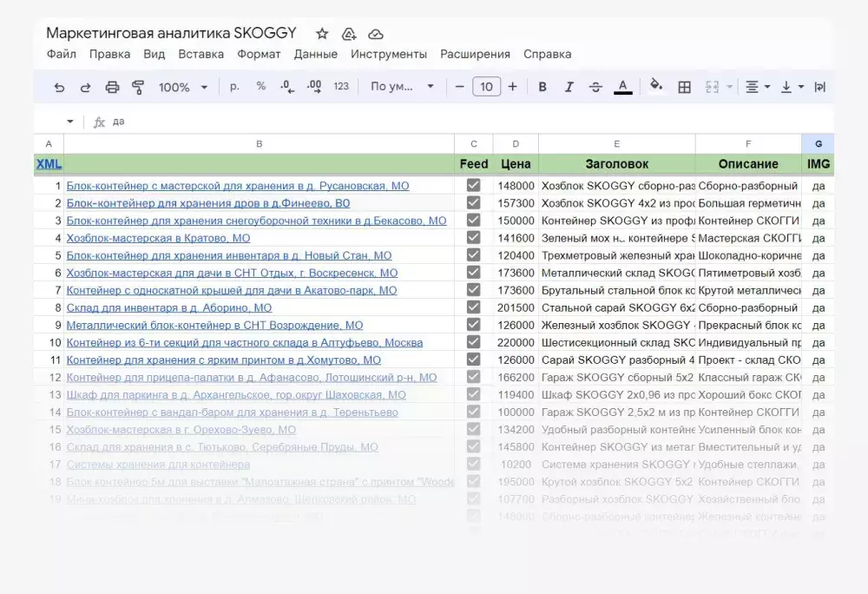
Task: Click the XML header link
Action: pos(49,164)
